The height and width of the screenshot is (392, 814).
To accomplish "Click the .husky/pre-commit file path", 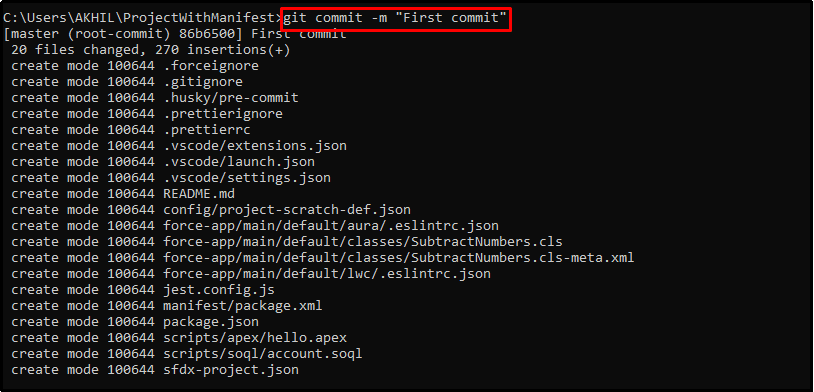I will point(231,98).
